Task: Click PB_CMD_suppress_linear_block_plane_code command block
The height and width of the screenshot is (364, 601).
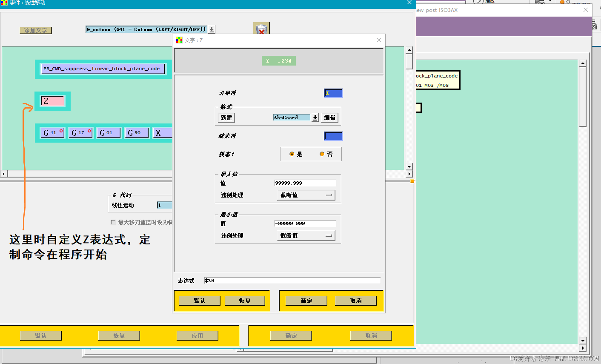Action: (102, 69)
